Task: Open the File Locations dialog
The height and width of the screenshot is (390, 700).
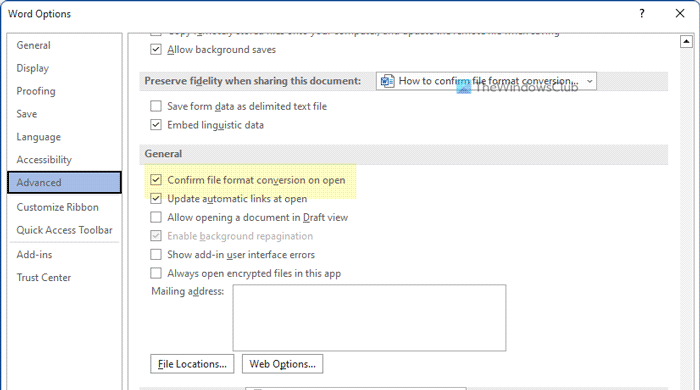Action: coord(192,364)
